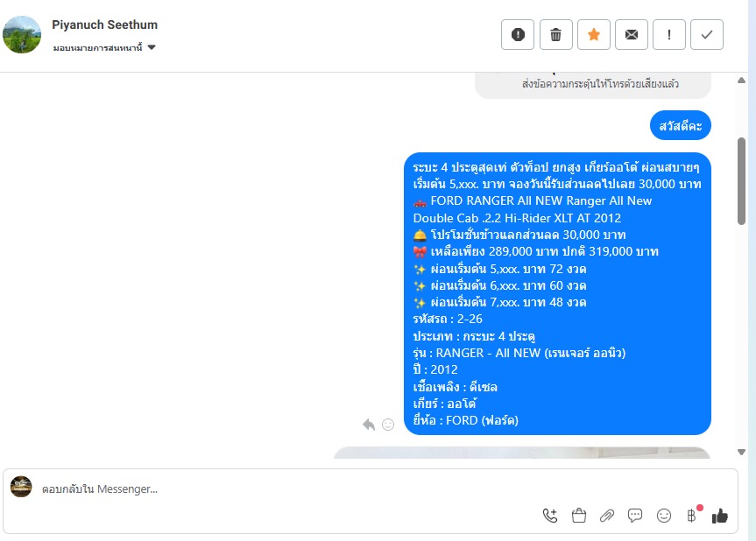Flag conversation with the exclamation mark icon

[668, 35]
